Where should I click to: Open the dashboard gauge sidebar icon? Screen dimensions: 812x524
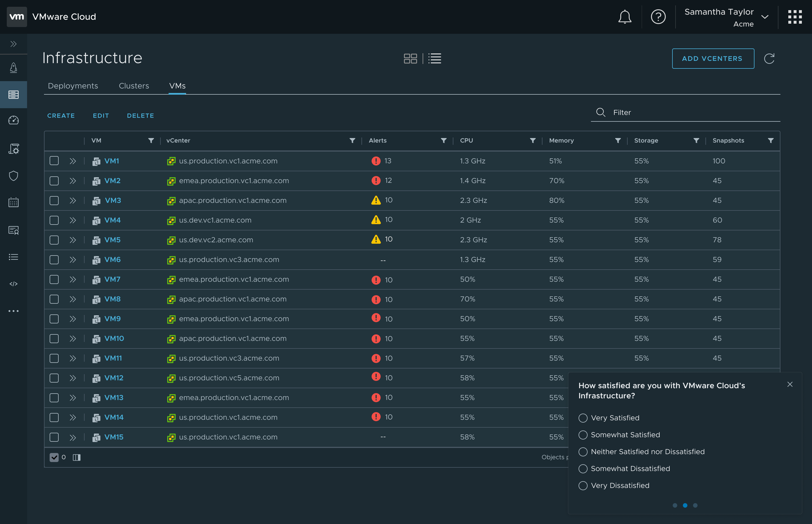click(x=13, y=120)
